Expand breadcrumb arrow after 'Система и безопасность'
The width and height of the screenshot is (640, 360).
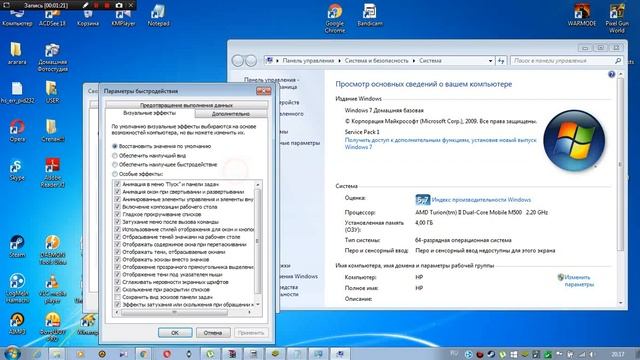[413, 61]
